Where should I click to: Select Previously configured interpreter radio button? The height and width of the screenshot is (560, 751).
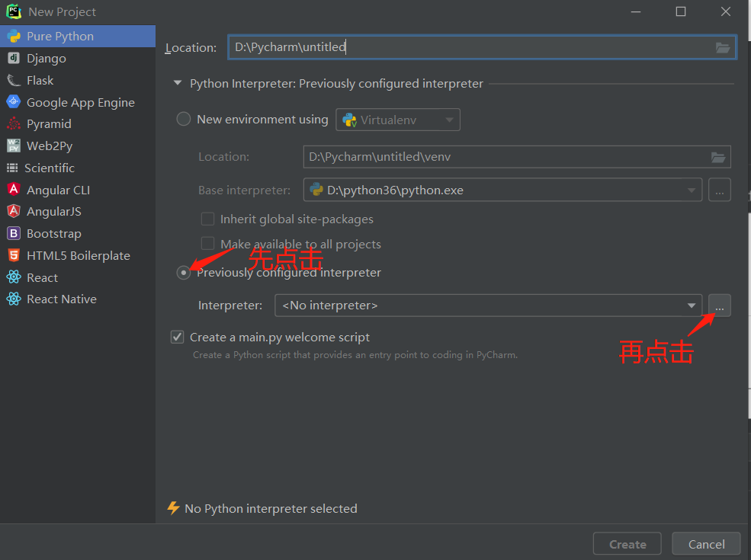[x=184, y=272]
